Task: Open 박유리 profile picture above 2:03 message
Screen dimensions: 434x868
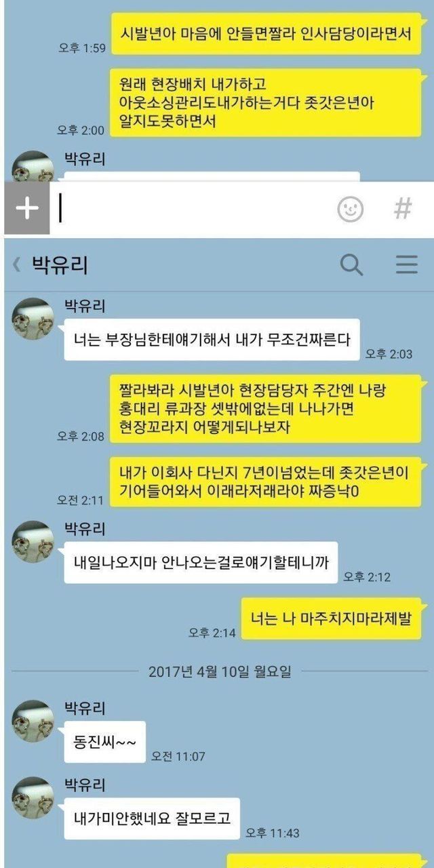Action: tap(33, 318)
